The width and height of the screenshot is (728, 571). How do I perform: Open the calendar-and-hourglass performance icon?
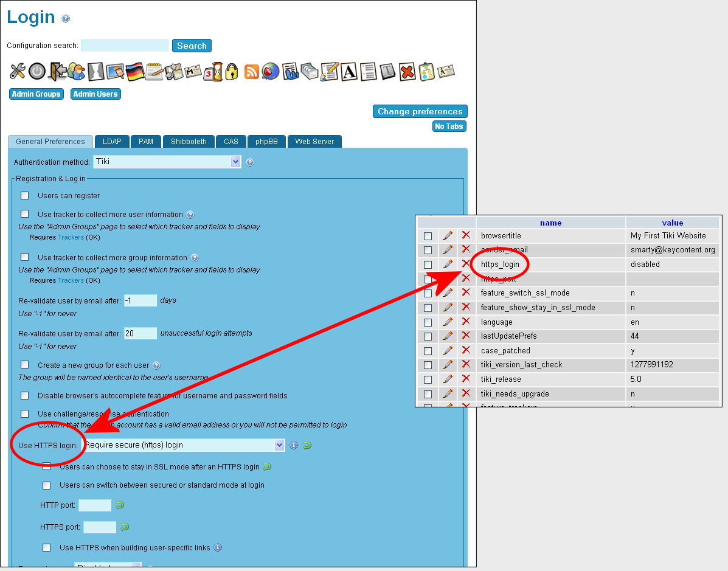[x=213, y=72]
